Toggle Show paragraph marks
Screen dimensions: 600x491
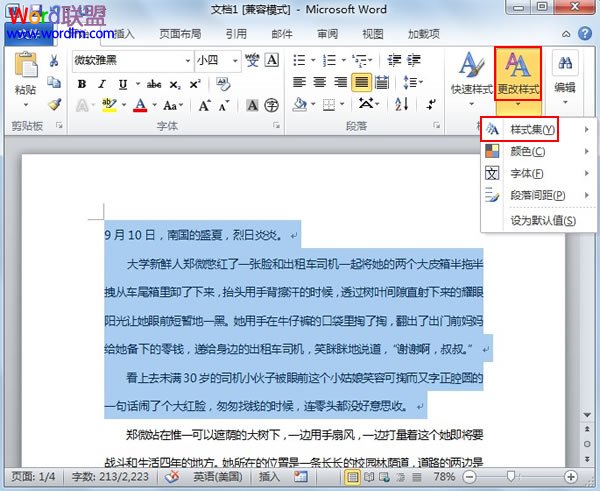(431, 104)
